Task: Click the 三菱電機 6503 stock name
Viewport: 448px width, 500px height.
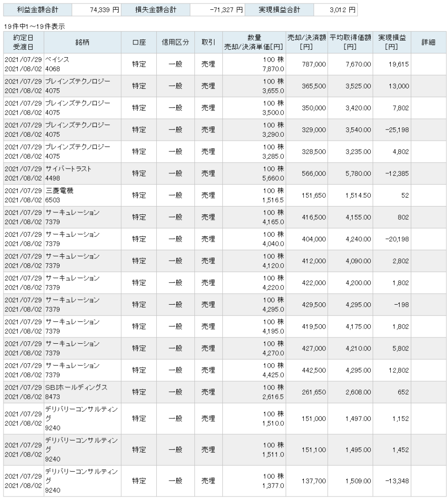Action: [59, 195]
